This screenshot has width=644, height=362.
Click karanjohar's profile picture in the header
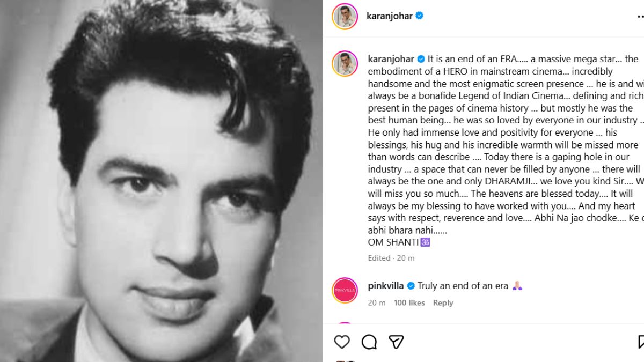(345, 17)
